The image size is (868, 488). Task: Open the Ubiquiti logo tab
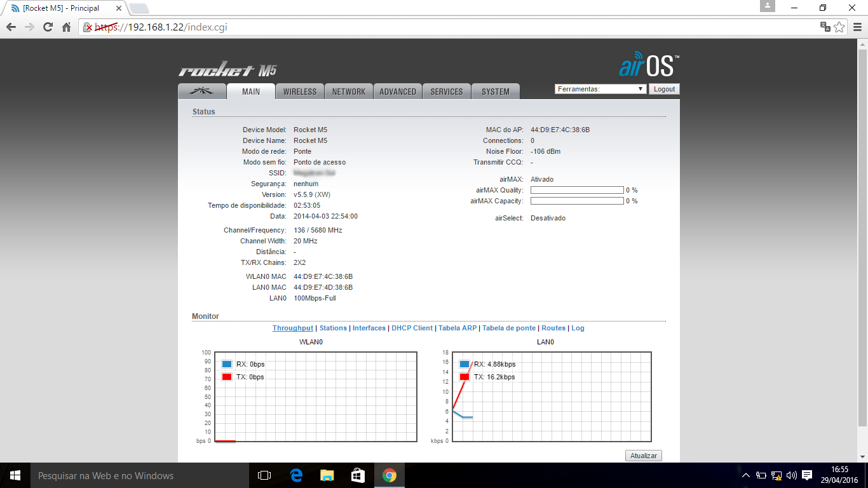click(x=202, y=91)
